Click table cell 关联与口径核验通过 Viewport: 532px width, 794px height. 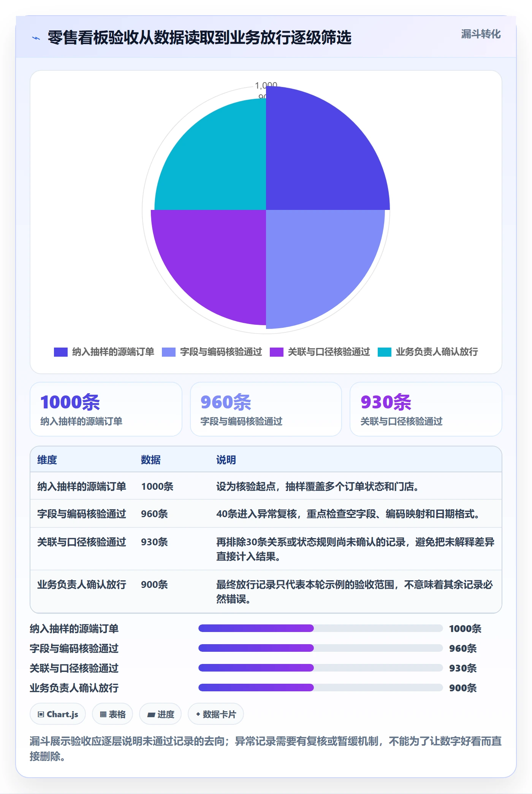click(82, 542)
